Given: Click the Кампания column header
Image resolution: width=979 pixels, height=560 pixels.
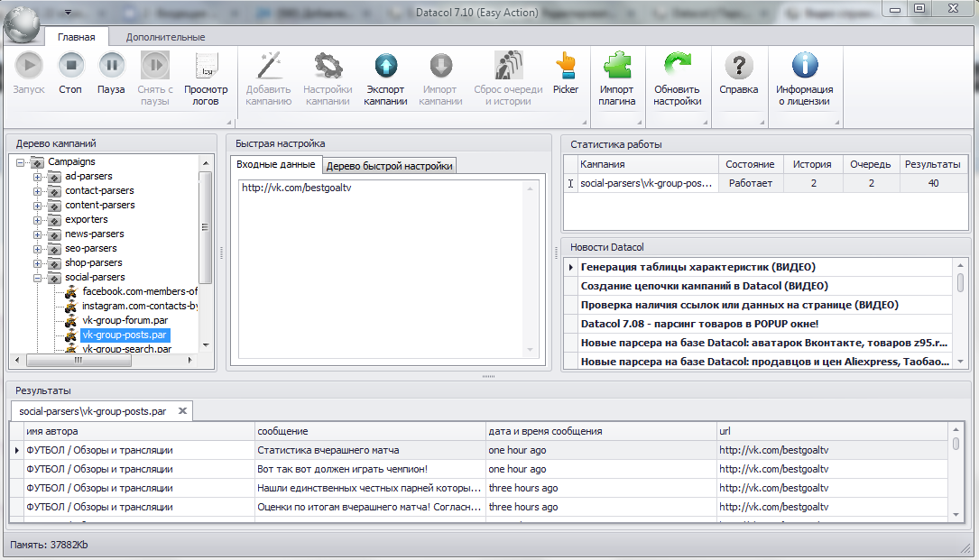Looking at the screenshot, I should [x=647, y=164].
